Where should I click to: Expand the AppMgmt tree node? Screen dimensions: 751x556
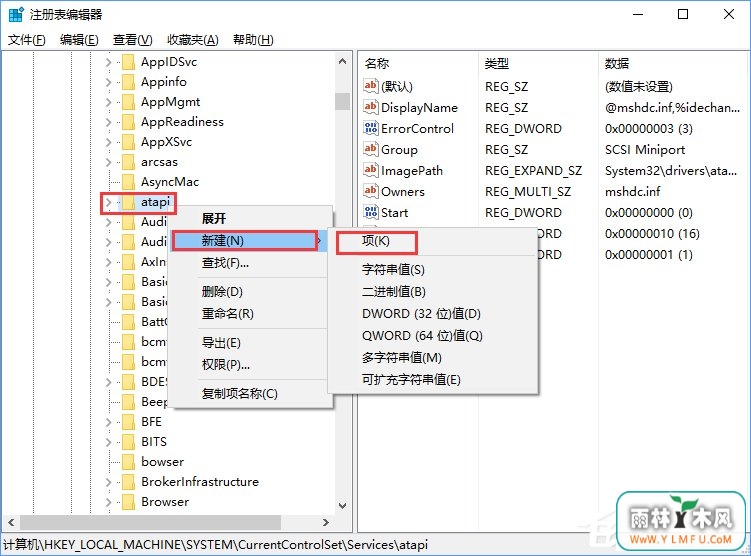(x=109, y=102)
